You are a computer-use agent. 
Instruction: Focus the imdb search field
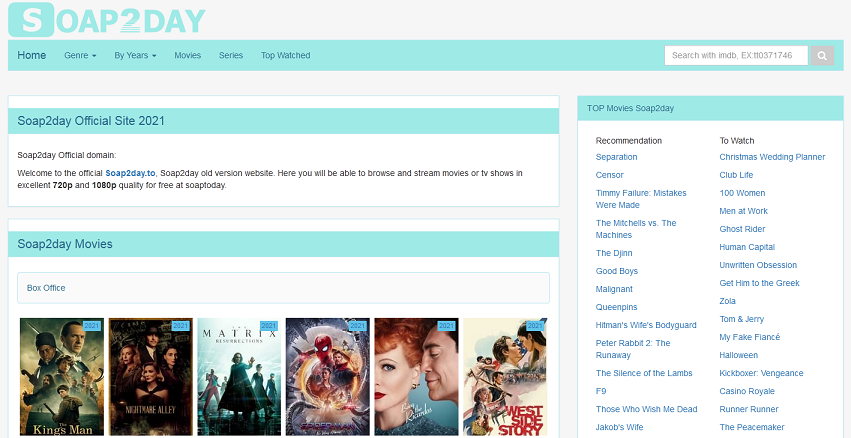coord(736,55)
